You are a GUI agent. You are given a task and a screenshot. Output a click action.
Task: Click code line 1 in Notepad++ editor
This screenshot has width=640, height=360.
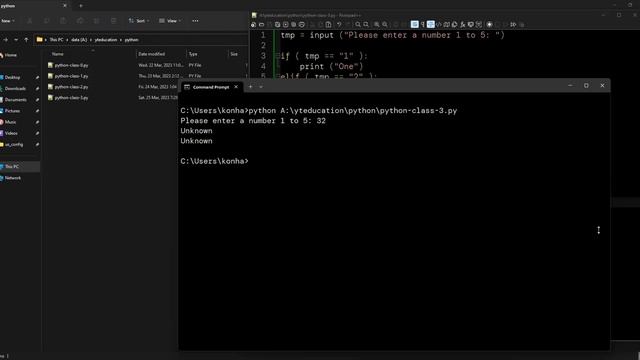click(x=392, y=35)
